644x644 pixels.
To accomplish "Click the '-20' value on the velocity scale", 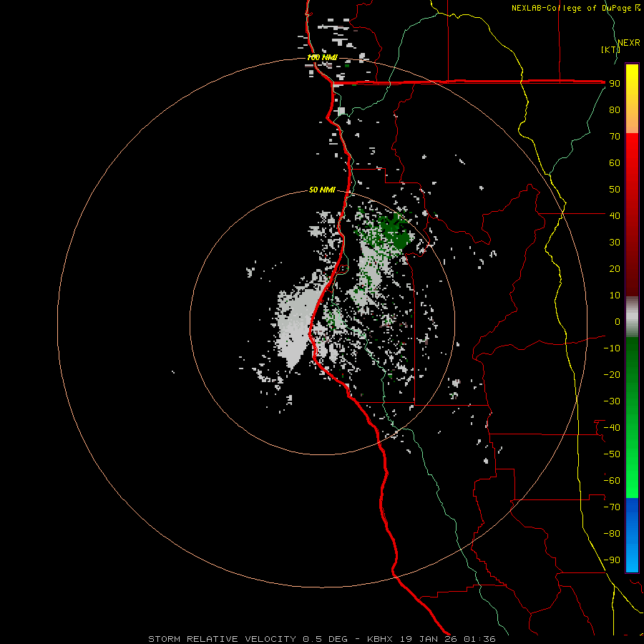I will (612, 374).
